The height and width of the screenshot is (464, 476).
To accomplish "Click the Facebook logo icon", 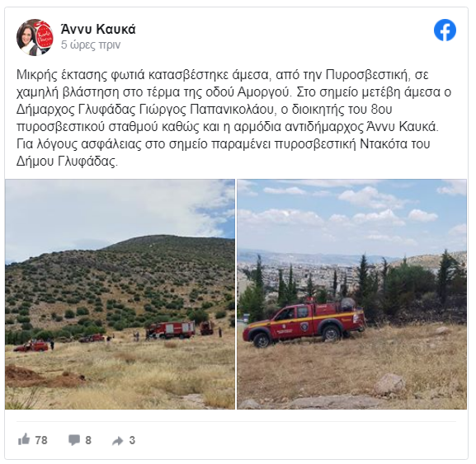I will (445, 30).
